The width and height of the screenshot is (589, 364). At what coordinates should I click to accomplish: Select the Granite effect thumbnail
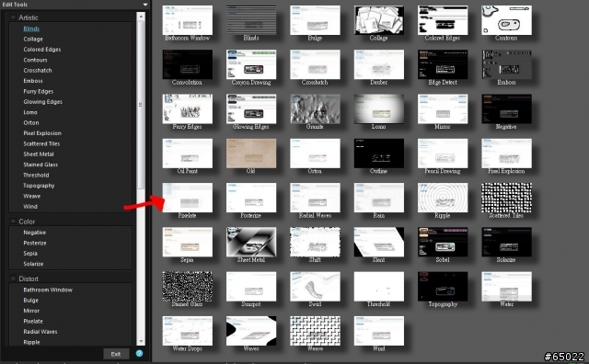(315, 108)
